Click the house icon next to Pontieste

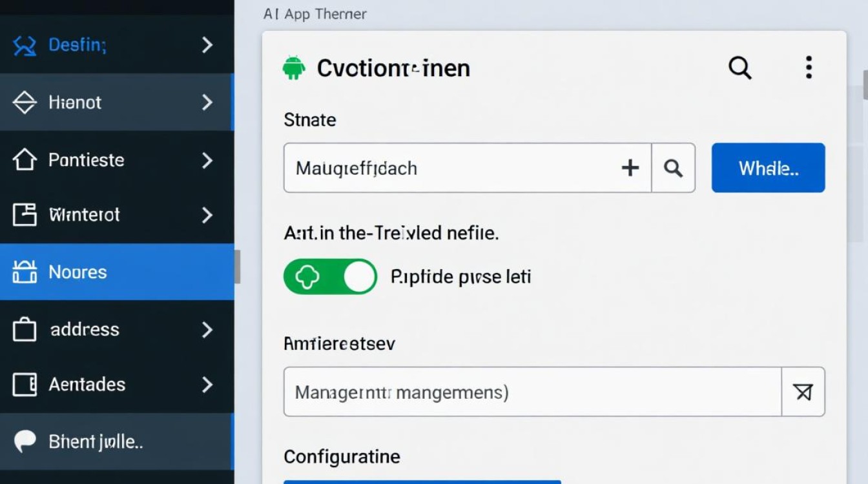[x=25, y=160]
